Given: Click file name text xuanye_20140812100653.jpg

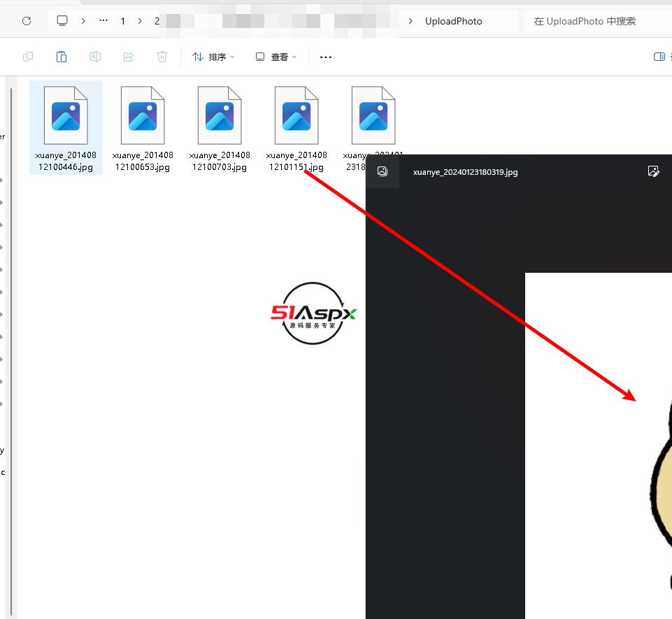Looking at the screenshot, I should pyautogui.click(x=143, y=161).
